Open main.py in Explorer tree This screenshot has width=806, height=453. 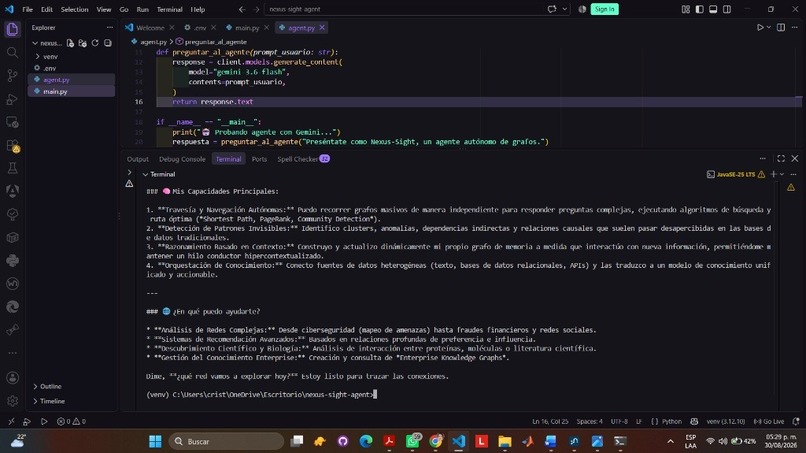pos(71,92)
